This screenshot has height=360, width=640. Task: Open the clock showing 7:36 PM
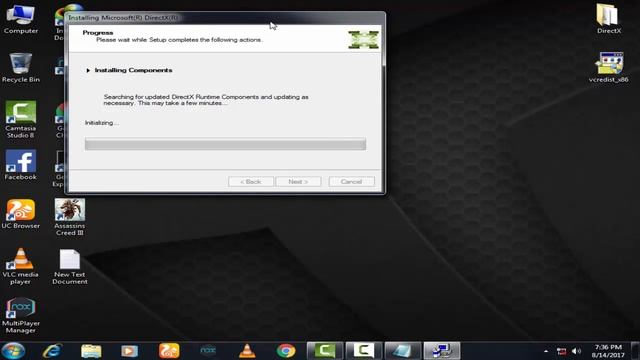pos(608,351)
